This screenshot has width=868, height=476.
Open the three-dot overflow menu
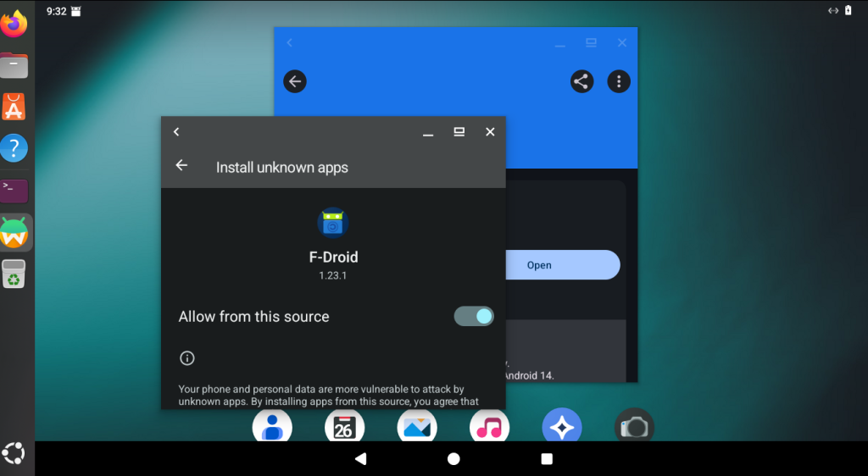click(619, 81)
